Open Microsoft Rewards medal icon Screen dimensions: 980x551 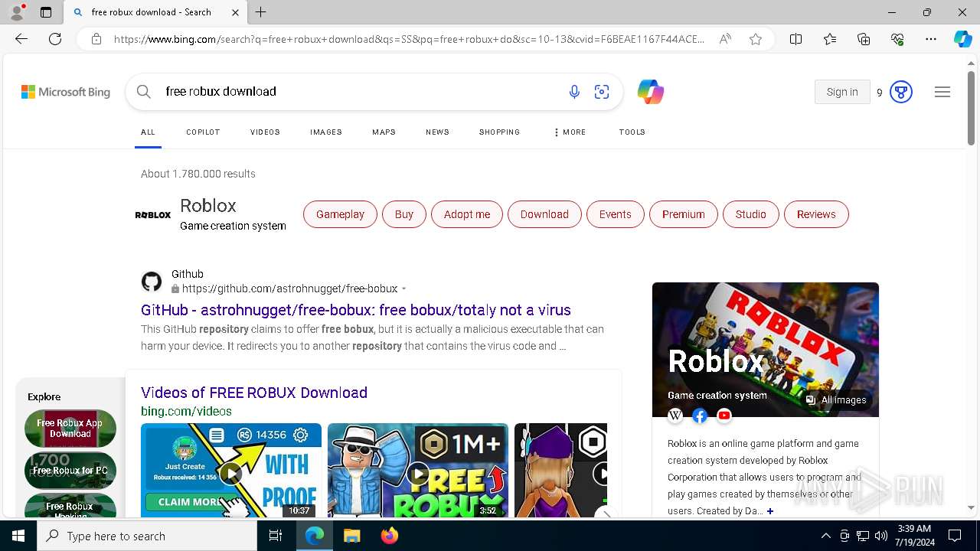(901, 92)
